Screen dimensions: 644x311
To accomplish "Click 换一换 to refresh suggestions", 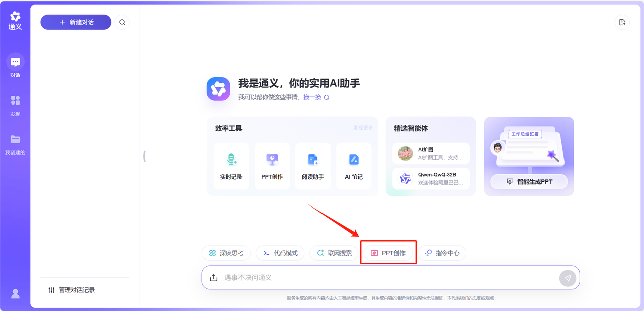I will pyautogui.click(x=316, y=97).
